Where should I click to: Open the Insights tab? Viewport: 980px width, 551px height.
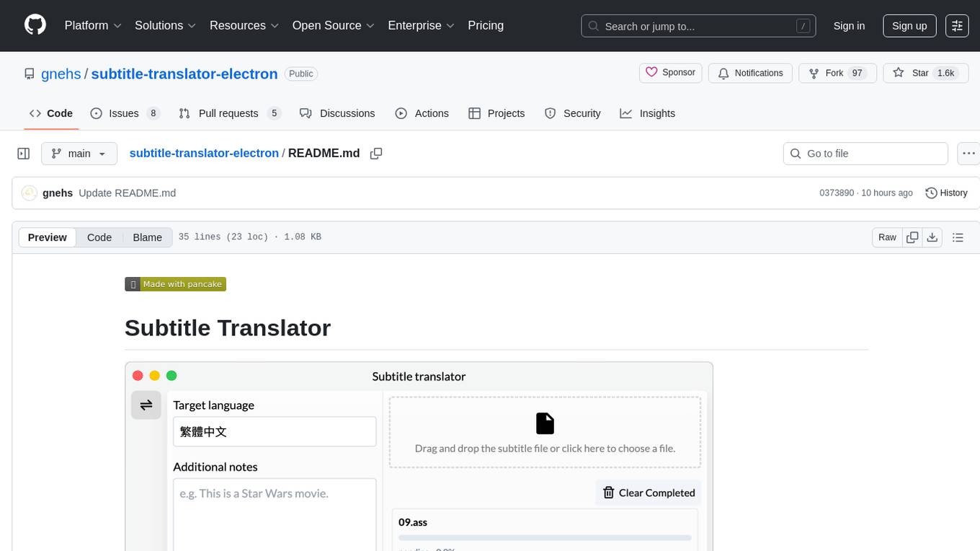pos(648,113)
